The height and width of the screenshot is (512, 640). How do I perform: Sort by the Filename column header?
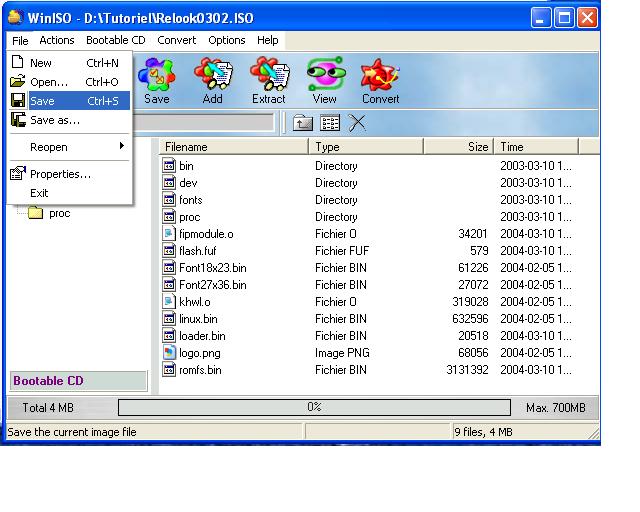234,147
